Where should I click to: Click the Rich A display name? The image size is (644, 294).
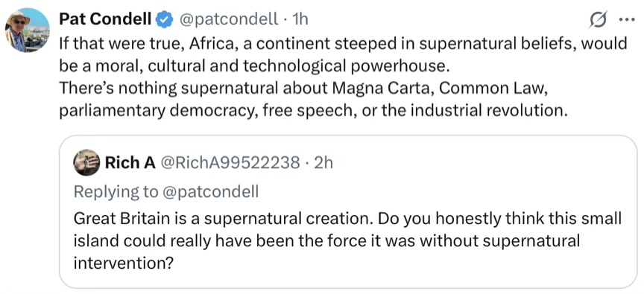(130, 163)
